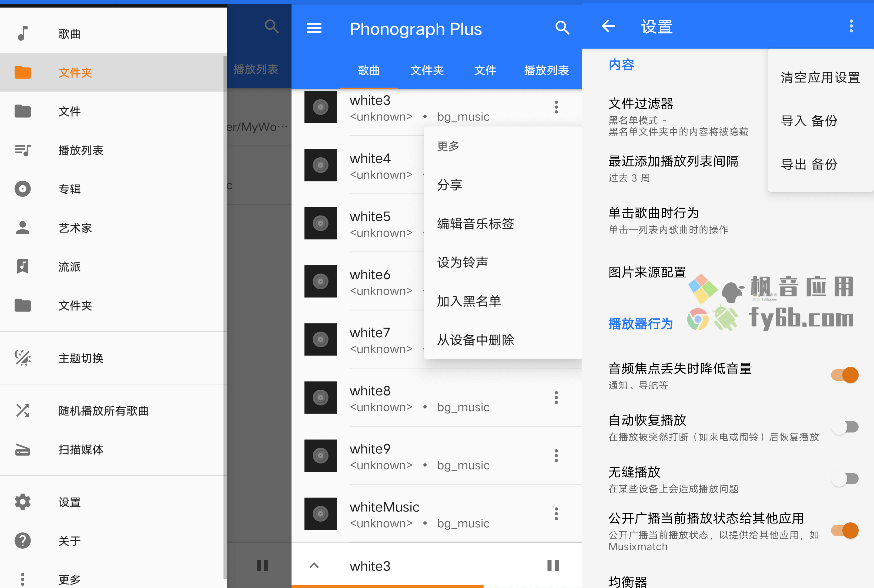Viewport: 874px width, 588px height.
Task: Open the more options for whiteMusic
Action: tap(556, 514)
